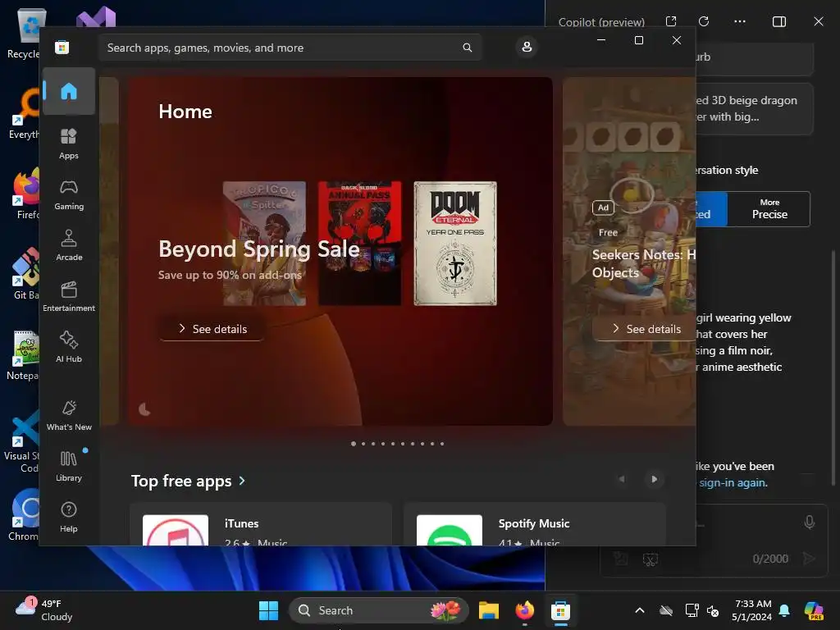The height and width of the screenshot is (630, 840).
Task: Click the Copilot screenshot capture icon
Action: pyautogui.click(x=650, y=559)
